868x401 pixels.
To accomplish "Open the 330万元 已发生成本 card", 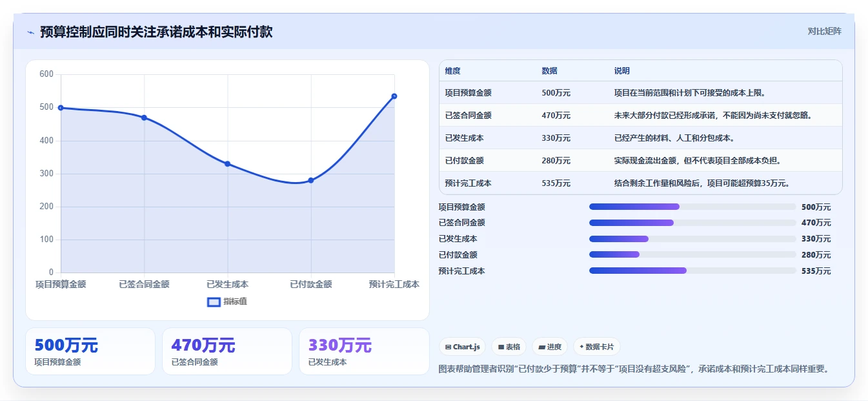I will click(364, 351).
